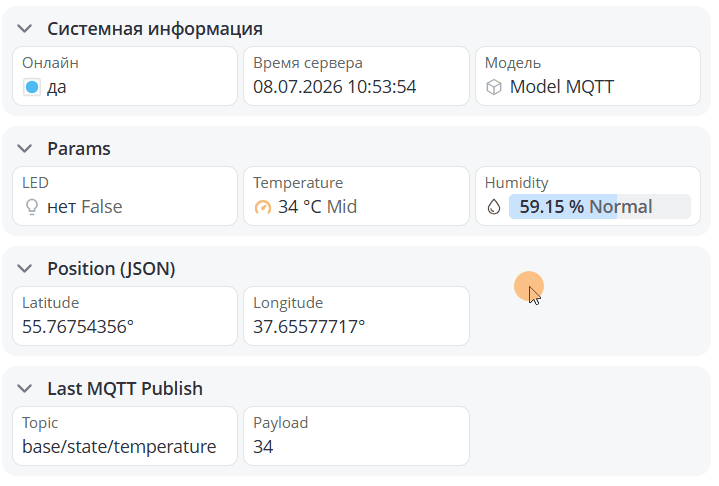The image size is (719, 486).
Task: Click the cube icon beside Model MQTT
Action: tap(494, 87)
